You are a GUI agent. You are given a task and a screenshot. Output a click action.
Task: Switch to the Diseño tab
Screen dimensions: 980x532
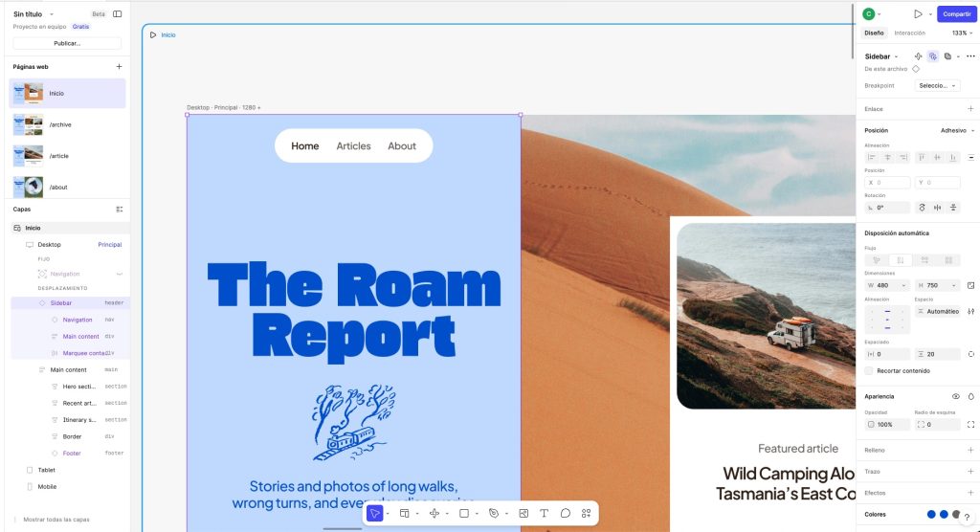click(874, 33)
